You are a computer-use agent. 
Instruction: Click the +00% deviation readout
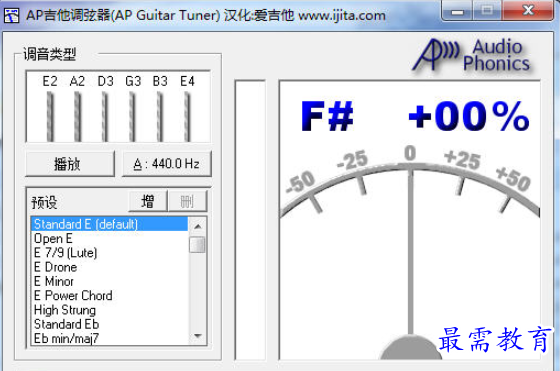469,116
